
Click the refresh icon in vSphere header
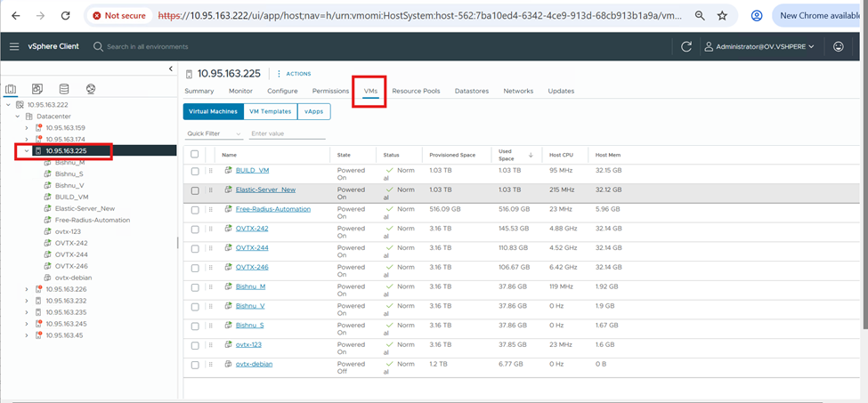[x=685, y=46]
